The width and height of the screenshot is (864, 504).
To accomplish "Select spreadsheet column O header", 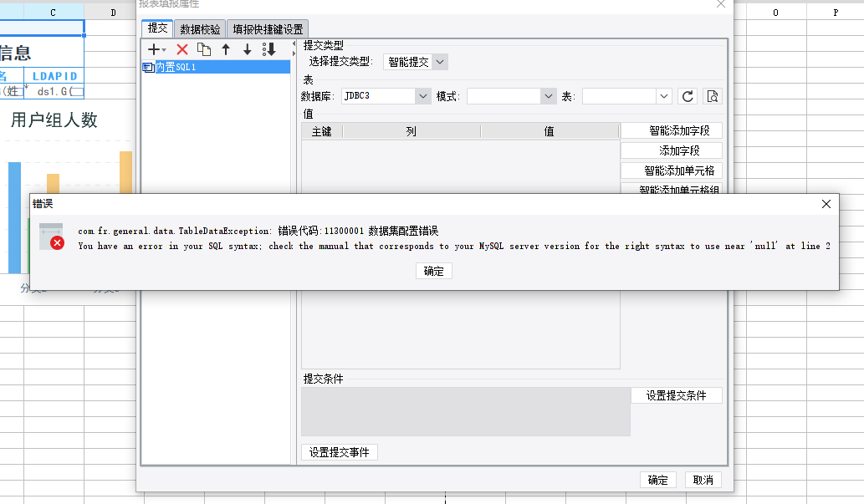I will click(x=776, y=12).
